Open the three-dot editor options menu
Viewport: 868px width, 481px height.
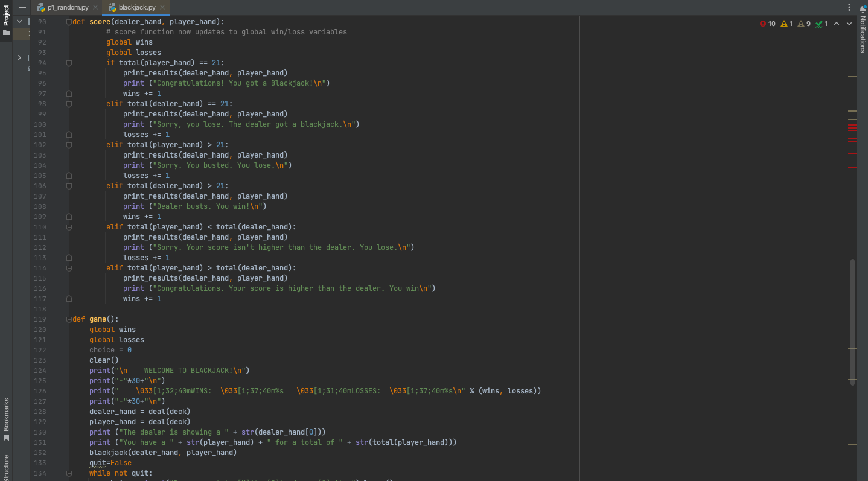tap(849, 6)
